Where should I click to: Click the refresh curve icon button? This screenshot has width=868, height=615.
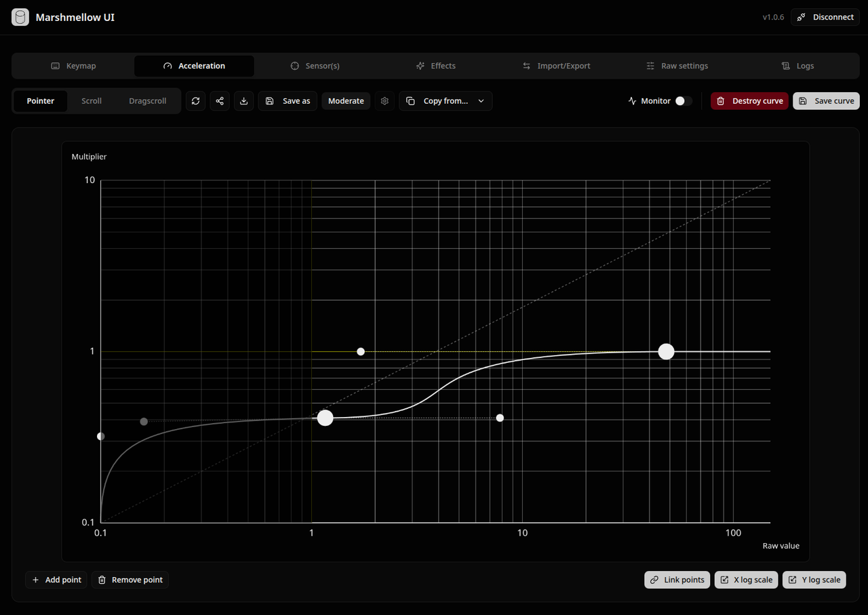[x=196, y=101]
